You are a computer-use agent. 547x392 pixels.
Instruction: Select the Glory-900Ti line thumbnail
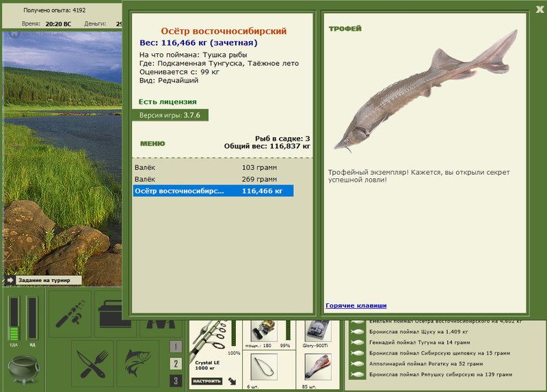[x=318, y=331]
